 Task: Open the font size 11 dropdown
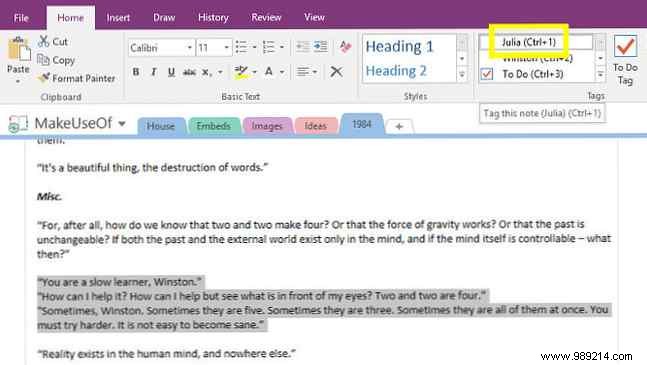[226, 48]
